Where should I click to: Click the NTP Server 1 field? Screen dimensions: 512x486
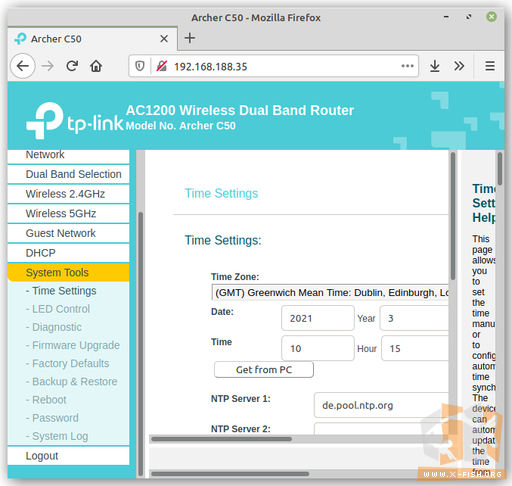[381, 405]
